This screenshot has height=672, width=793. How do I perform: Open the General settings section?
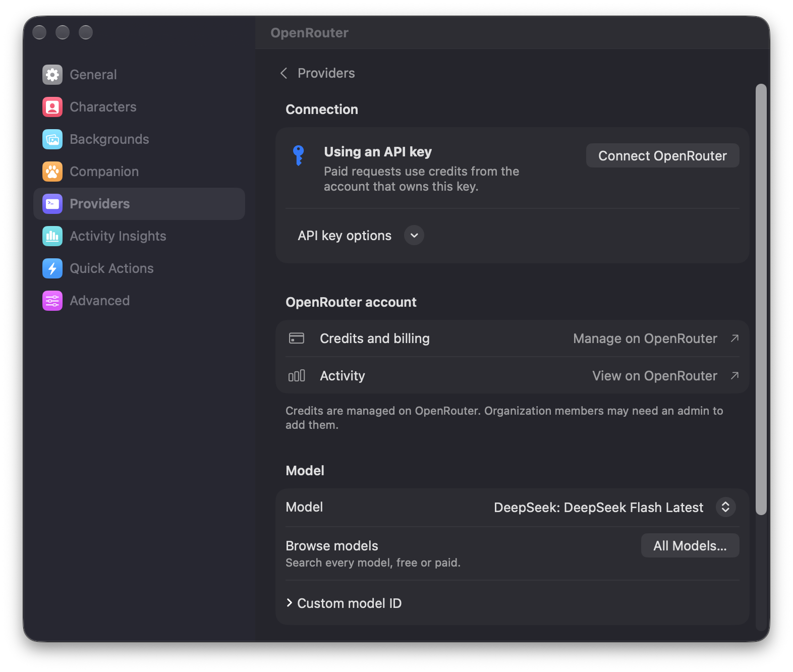pyautogui.click(x=139, y=75)
